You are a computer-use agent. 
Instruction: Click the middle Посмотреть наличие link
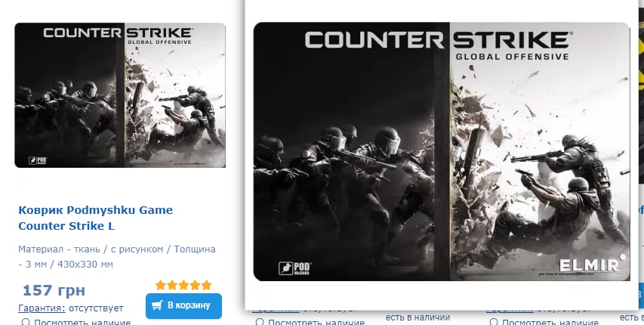coord(316,322)
